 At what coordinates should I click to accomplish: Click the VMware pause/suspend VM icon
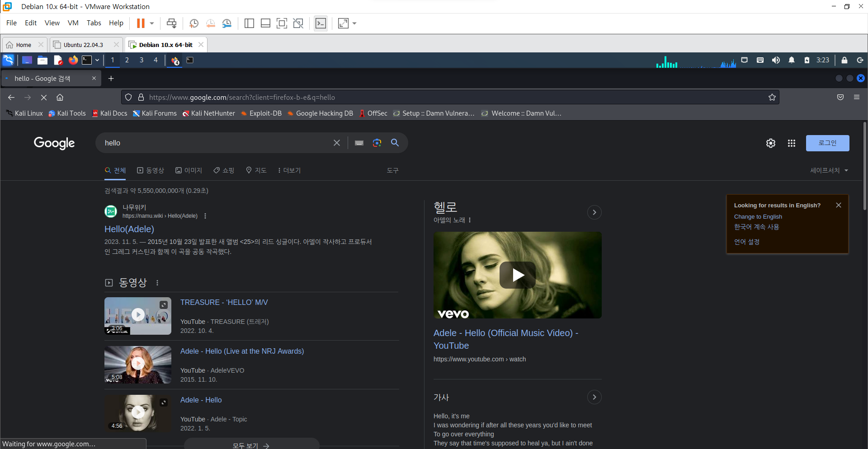click(x=141, y=23)
